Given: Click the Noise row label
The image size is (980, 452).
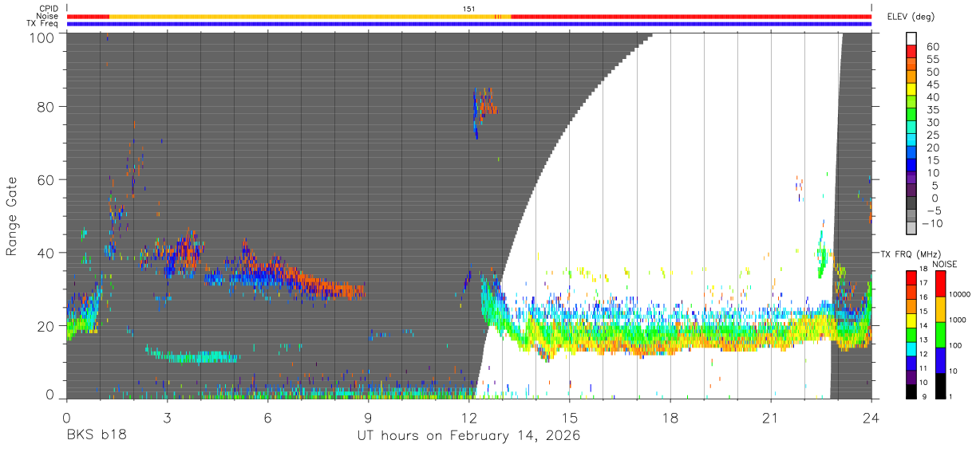Looking at the screenshot, I should (47, 16).
